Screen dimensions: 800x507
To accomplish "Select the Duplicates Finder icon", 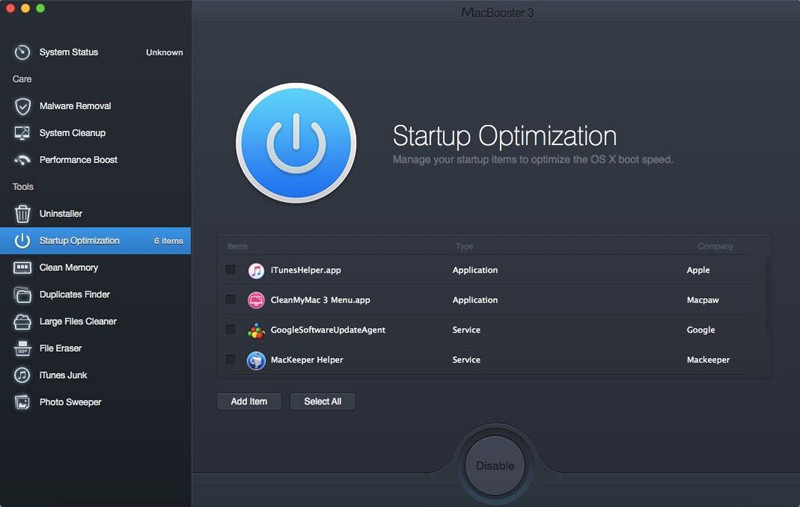I will coord(22,295).
